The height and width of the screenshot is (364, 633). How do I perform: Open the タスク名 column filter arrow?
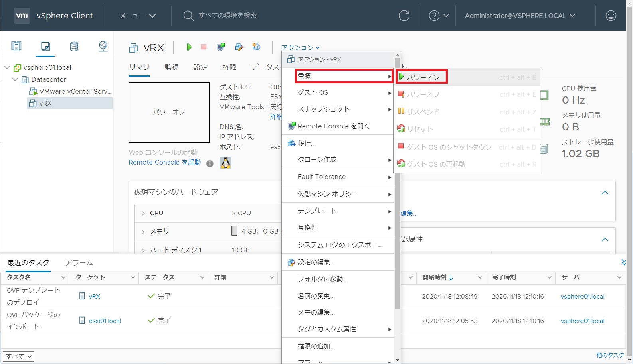pos(63,277)
